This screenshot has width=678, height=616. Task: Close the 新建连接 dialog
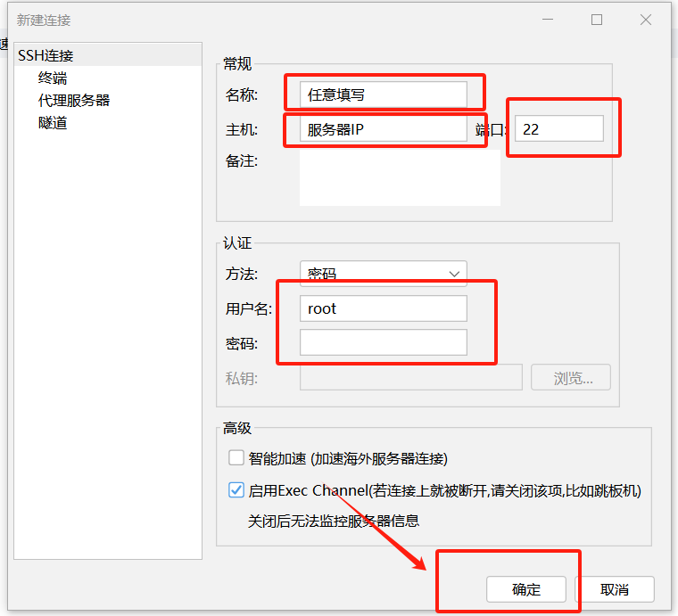(646, 20)
